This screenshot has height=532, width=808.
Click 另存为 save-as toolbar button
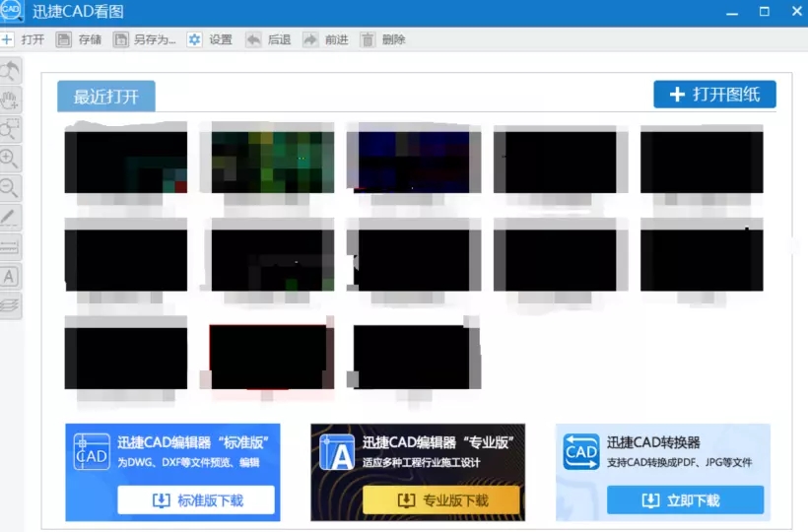[x=145, y=39]
